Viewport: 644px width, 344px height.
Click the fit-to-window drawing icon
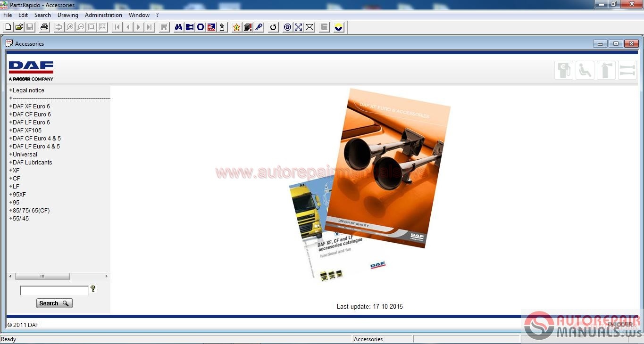tap(59, 27)
